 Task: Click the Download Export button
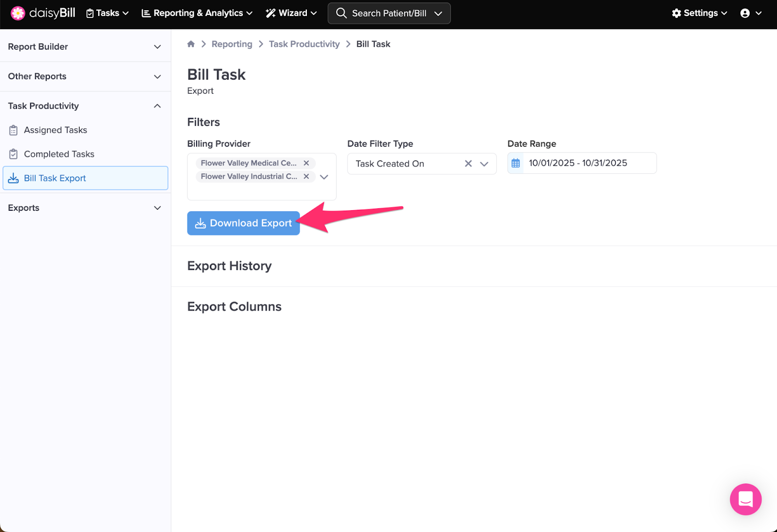point(243,223)
